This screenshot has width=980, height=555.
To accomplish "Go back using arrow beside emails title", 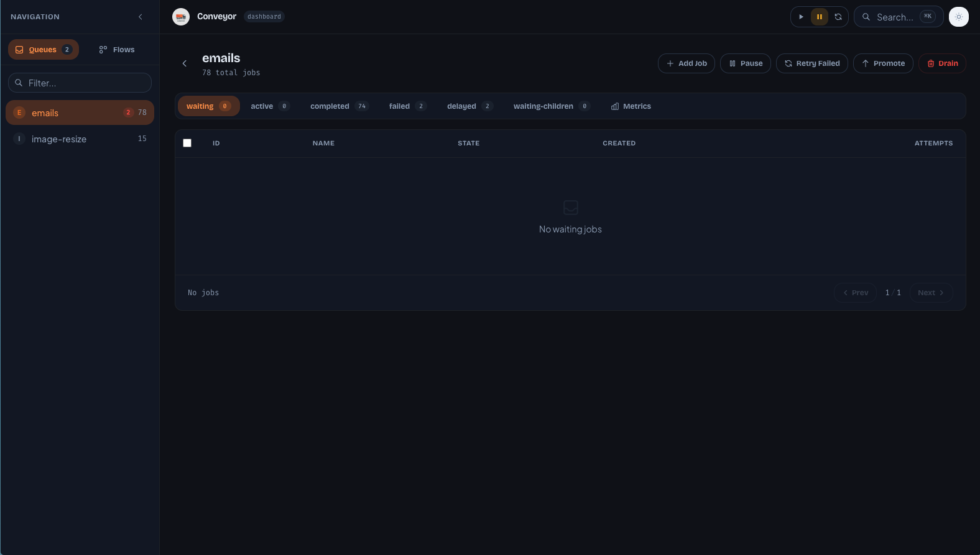I will (185, 63).
